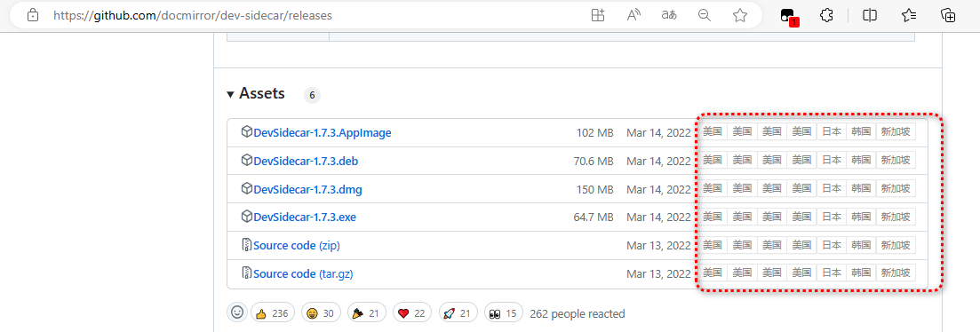Download DevSidecar-1.7.3.exe

[305, 217]
